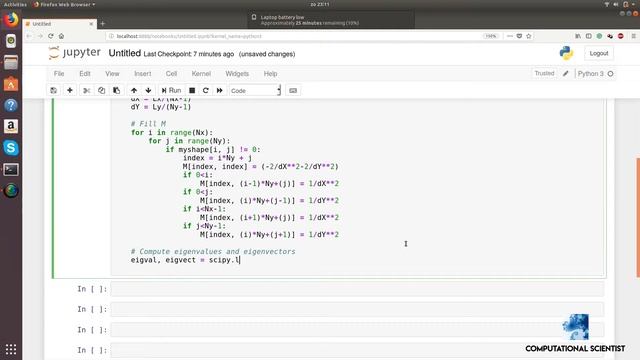Open Help icon in the dock
The width and height of the screenshot is (640, 360).
(x=11, y=105)
